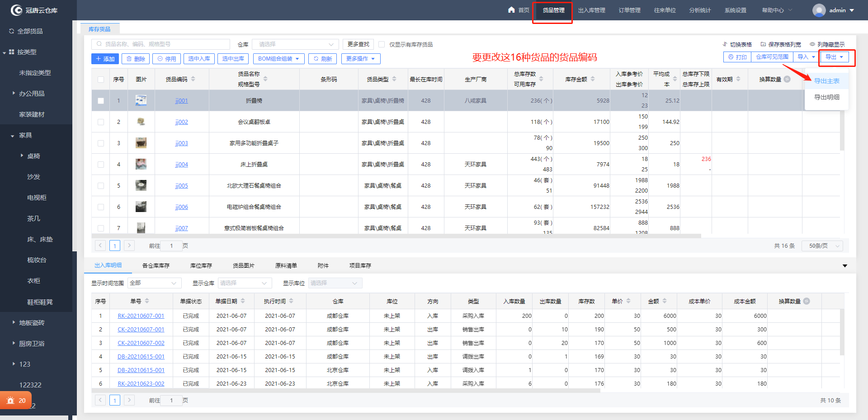Switch to the 各仓库库存 tab

pos(156,266)
